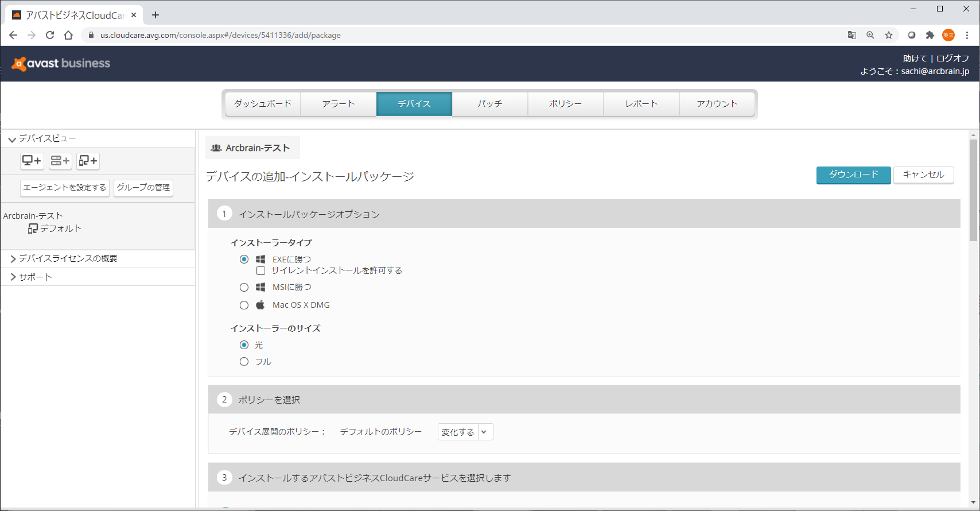Click the scrollbar down arrow
The image size is (980, 511).
pyautogui.click(x=973, y=504)
